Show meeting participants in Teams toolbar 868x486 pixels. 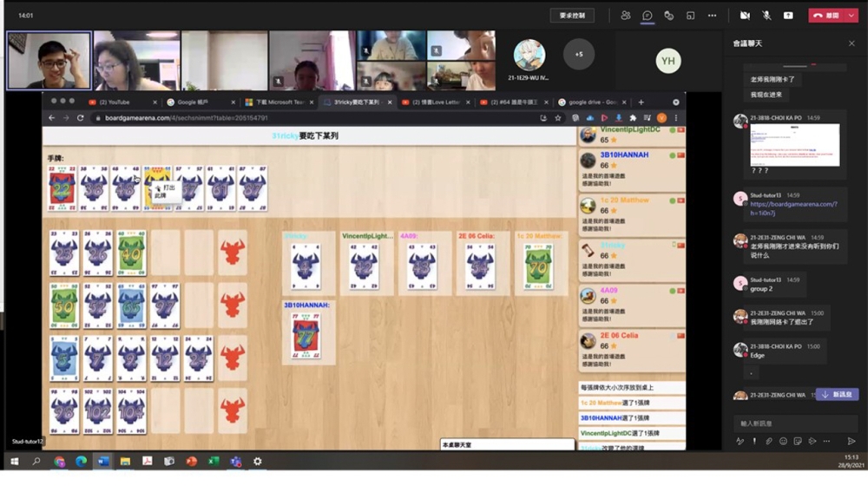click(626, 16)
